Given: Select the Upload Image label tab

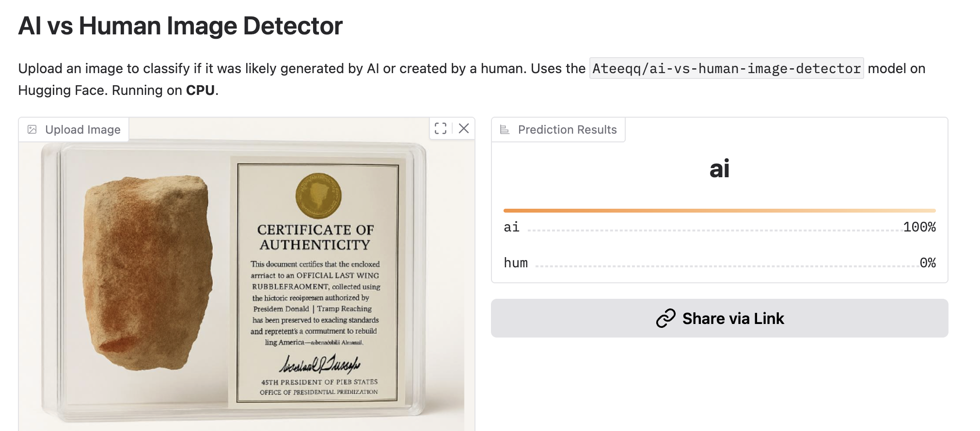Looking at the screenshot, I should tap(82, 130).
